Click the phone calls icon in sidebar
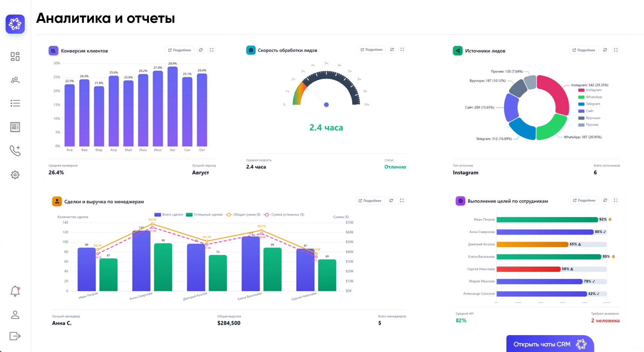 point(15,151)
